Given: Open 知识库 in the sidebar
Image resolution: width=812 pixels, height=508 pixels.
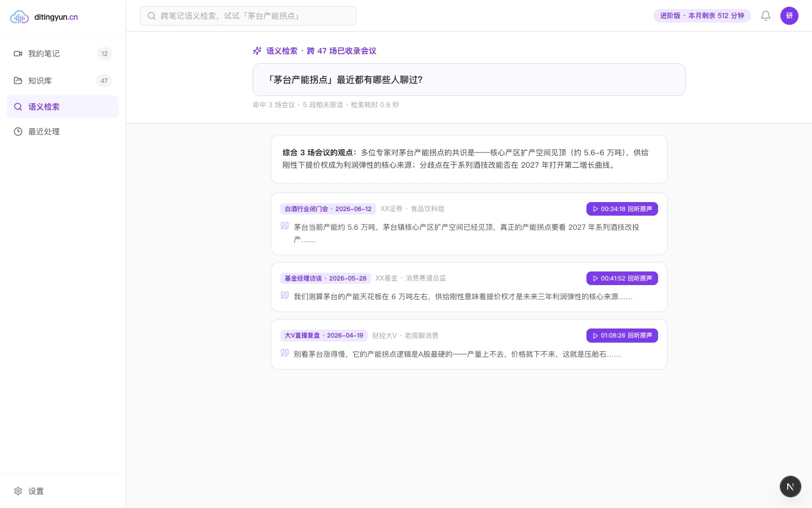Looking at the screenshot, I should point(63,81).
